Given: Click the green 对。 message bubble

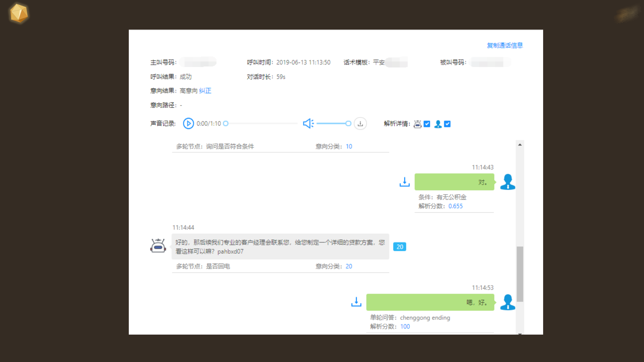Looking at the screenshot, I should [454, 182].
